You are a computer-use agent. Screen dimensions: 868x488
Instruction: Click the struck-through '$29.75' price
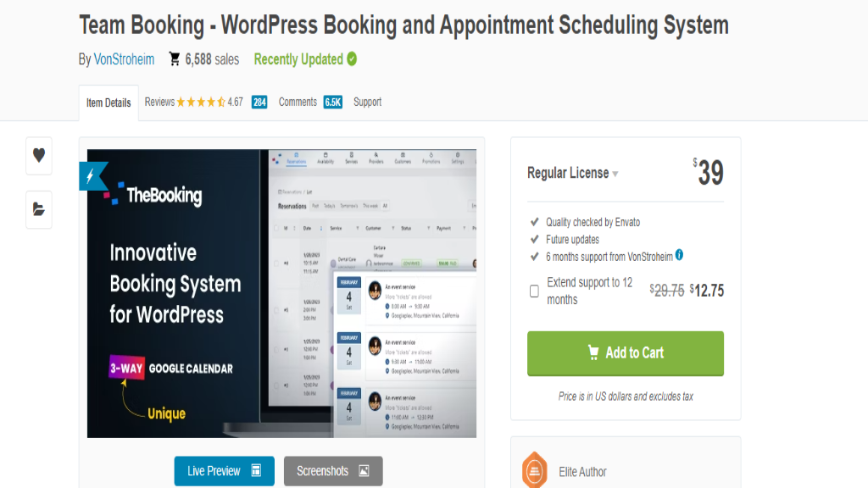(x=667, y=291)
